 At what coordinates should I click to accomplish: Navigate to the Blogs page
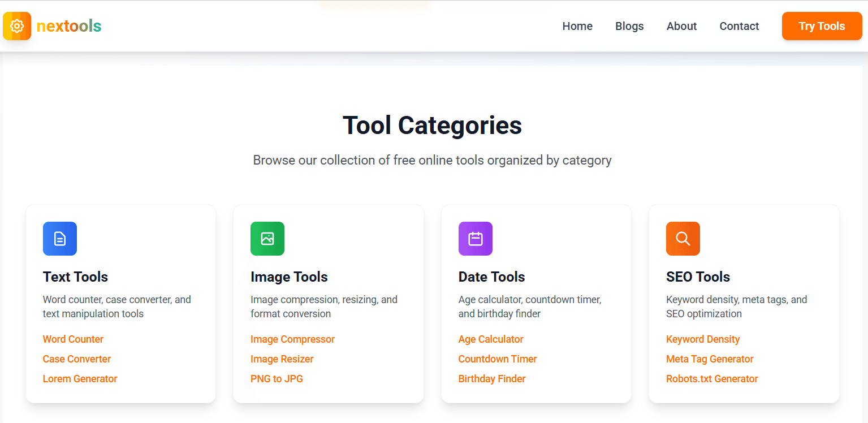click(629, 26)
